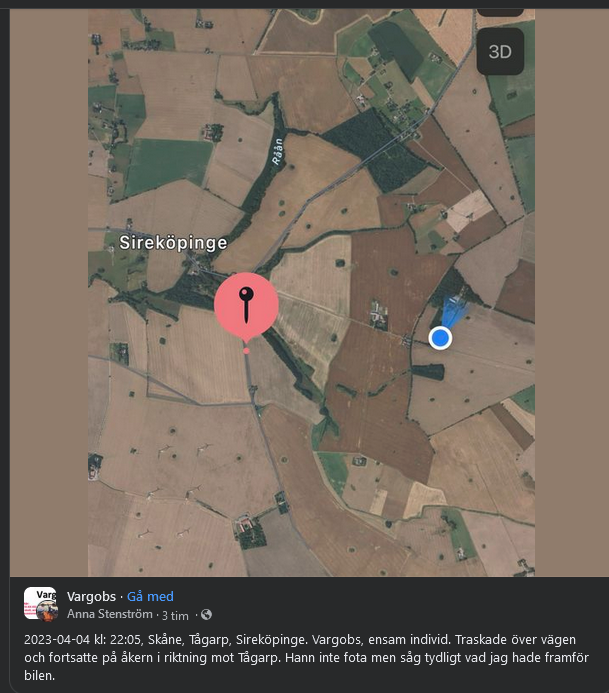Click the small red dot beneath the pin
609x693 pixels.
tap(246, 351)
